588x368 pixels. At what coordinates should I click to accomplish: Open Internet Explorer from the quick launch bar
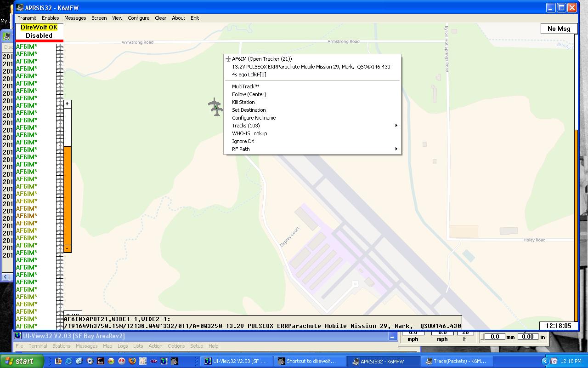68,361
